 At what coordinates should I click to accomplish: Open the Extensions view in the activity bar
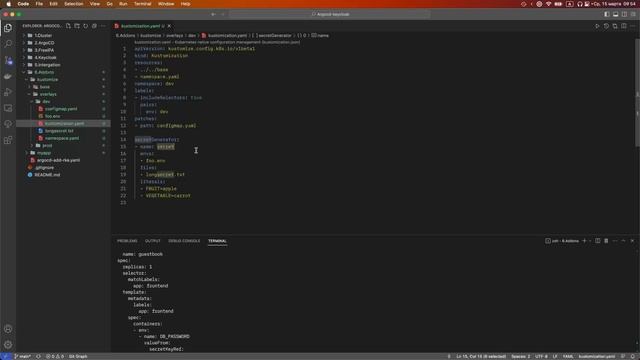click(x=8, y=140)
